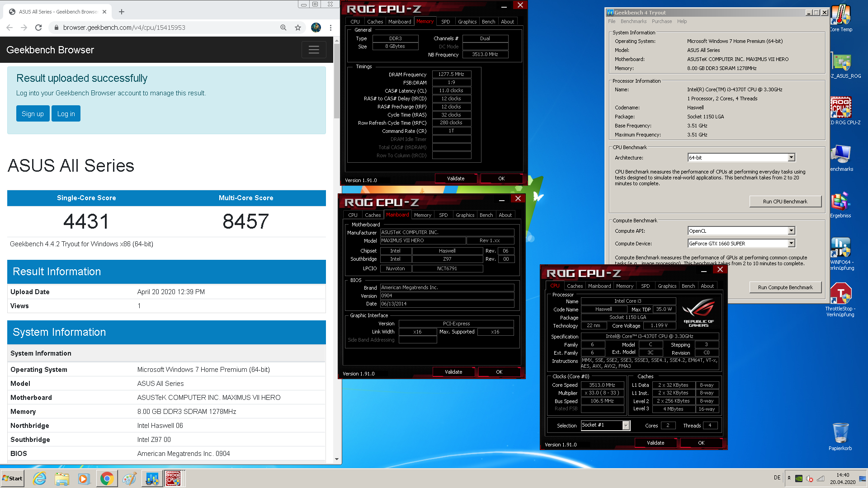
Task: Click Validate in the CPU-Z Memory window
Action: [456, 178]
